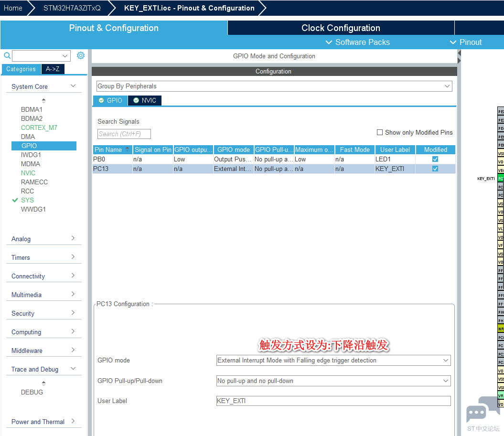Open the GPIO mode dropdown
Image resolution: width=504 pixels, height=436 pixels.
point(333,360)
